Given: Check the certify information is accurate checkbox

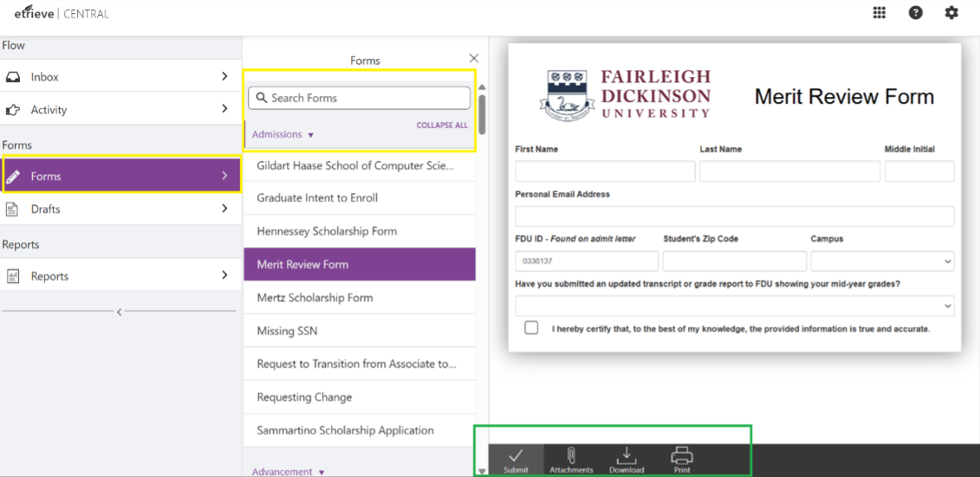Looking at the screenshot, I should click(531, 328).
